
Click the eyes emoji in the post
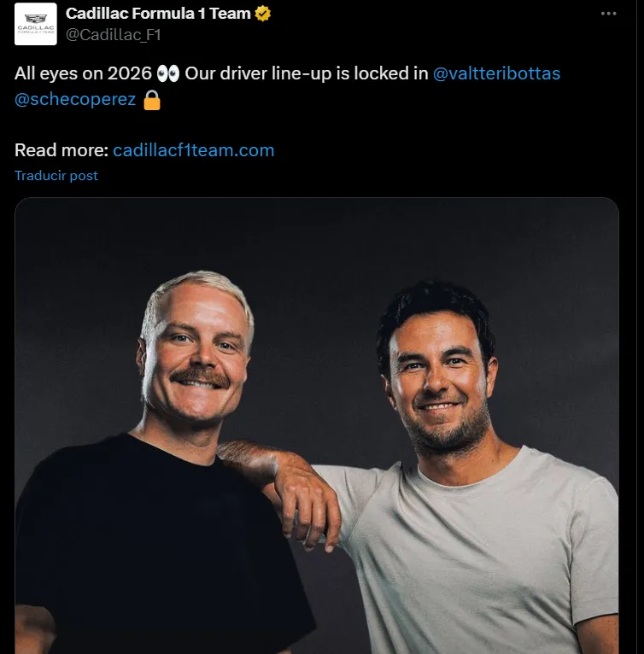point(168,73)
